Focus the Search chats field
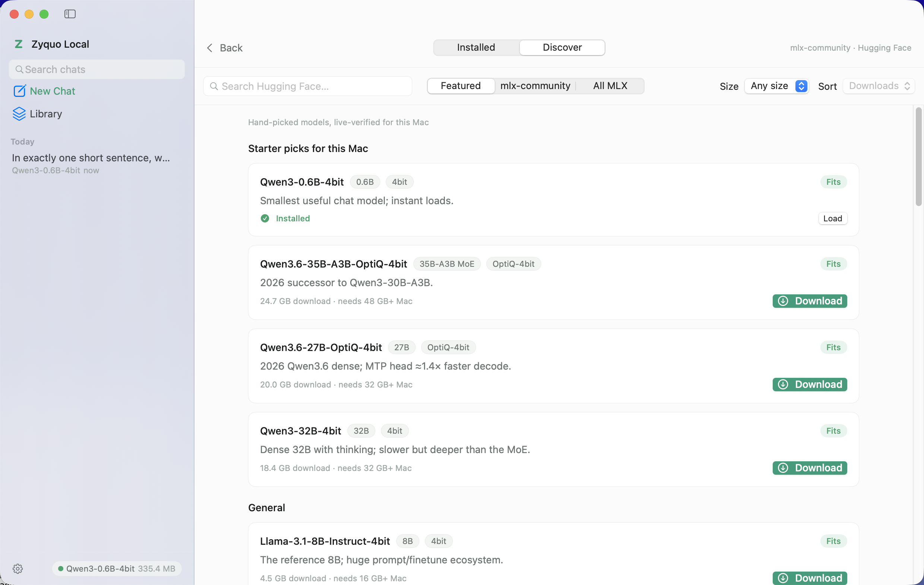Screen dimensions: 924x585 click(x=97, y=69)
